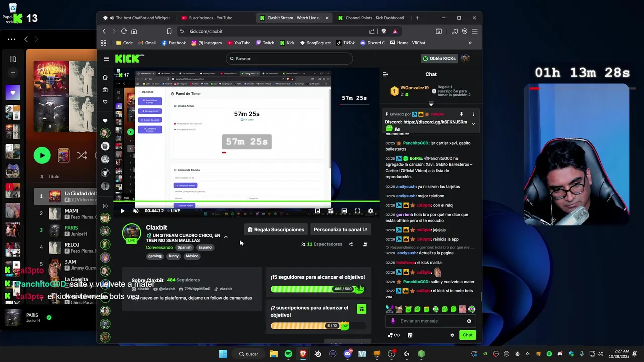Click Obtén KICKs button

tap(439, 59)
